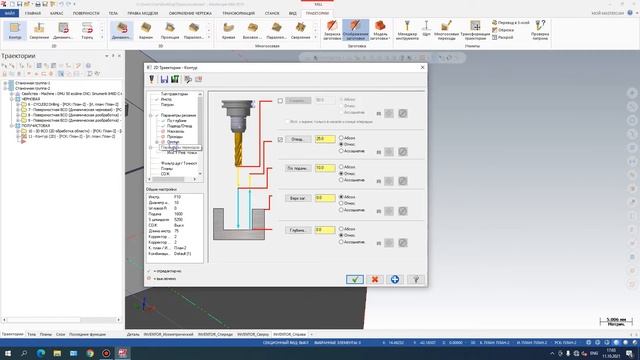Switch to the Тела manager tab
The image size is (640, 360).
[x=31, y=334]
